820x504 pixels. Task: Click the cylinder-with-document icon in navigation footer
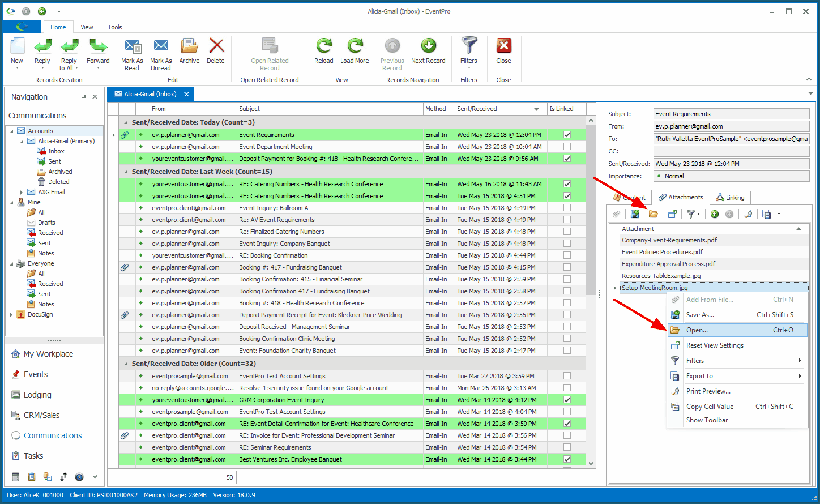[x=48, y=477]
